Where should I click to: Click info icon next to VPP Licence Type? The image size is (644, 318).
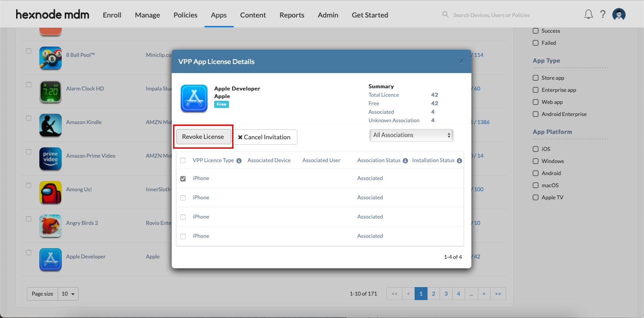coord(239,161)
